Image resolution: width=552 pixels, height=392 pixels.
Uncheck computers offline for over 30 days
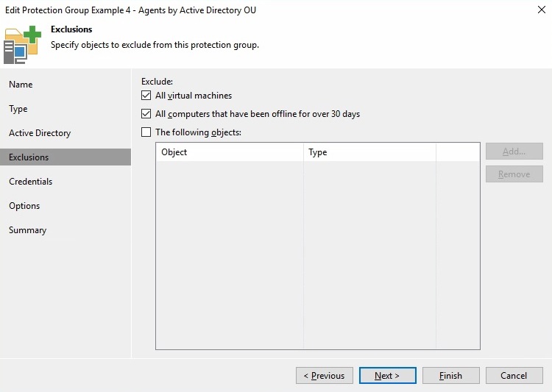[146, 114]
